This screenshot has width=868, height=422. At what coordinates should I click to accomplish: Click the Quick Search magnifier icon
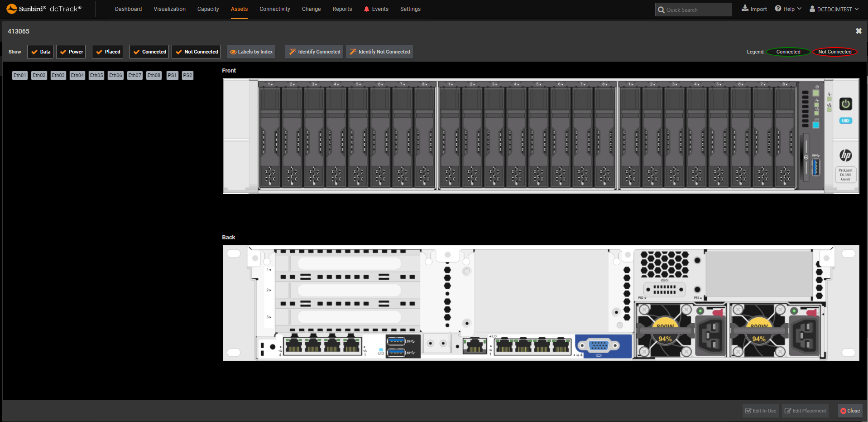(x=661, y=10)
